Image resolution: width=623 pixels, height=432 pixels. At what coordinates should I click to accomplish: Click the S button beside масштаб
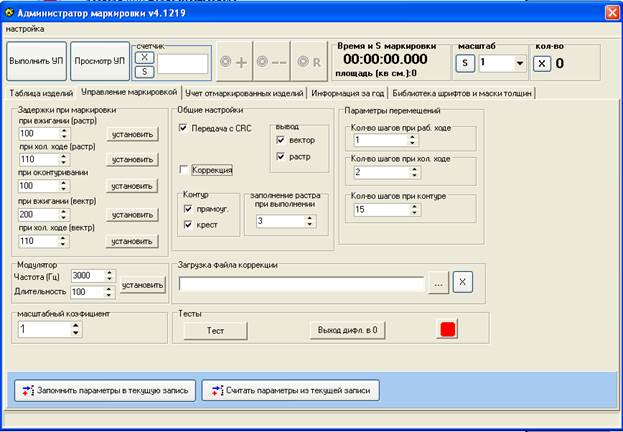click(465, 64)
